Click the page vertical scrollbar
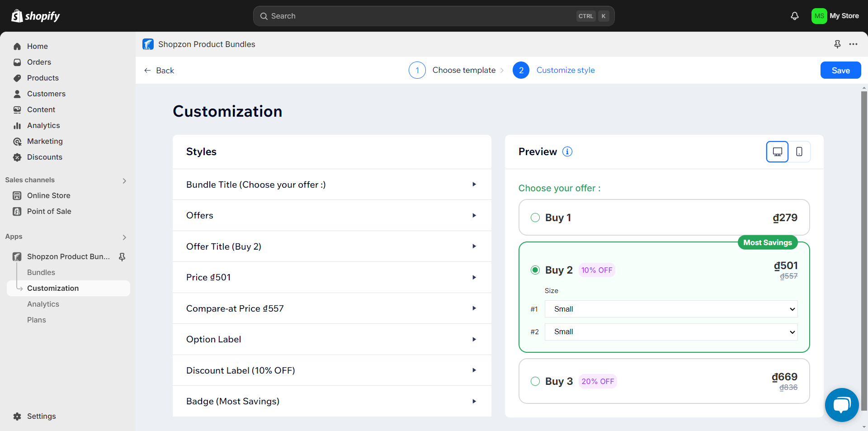 tap(864, 251)
